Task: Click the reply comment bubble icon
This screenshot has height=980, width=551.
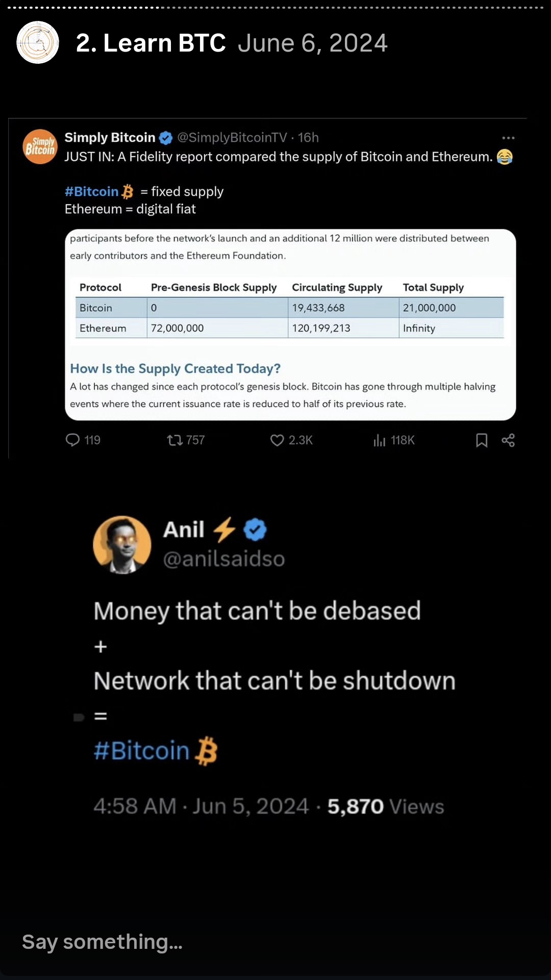Action: 73,440
